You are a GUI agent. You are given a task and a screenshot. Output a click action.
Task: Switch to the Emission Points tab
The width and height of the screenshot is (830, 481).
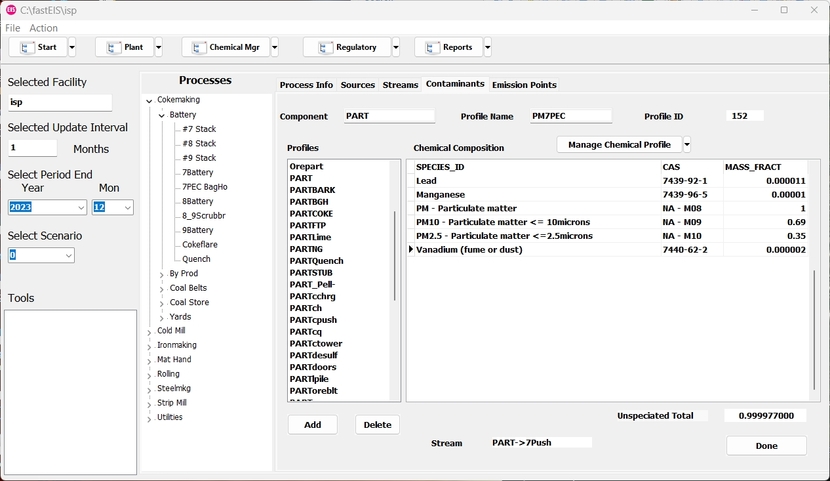point(524,85)
